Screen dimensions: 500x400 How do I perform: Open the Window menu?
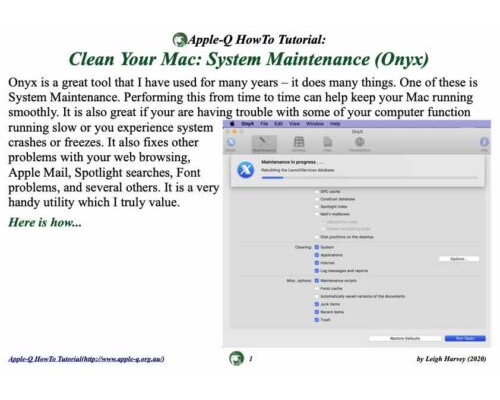coord(315,124)
